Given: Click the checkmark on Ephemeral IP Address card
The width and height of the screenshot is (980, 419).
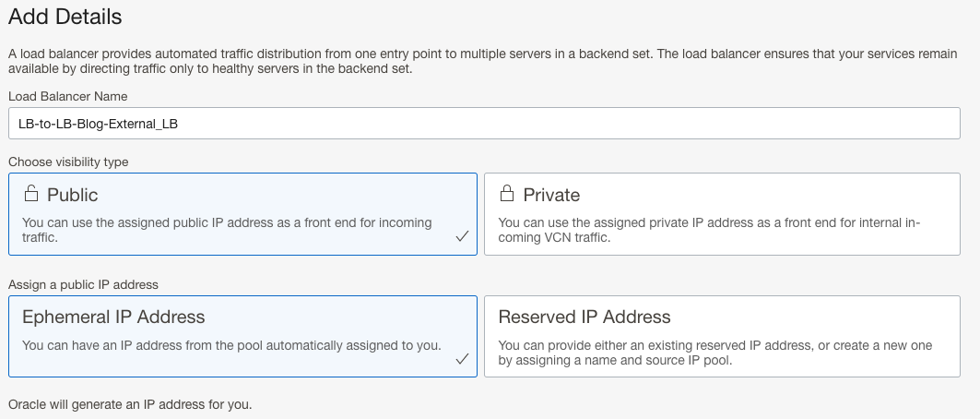Looking at the screenshot, I should click(462, 358).
